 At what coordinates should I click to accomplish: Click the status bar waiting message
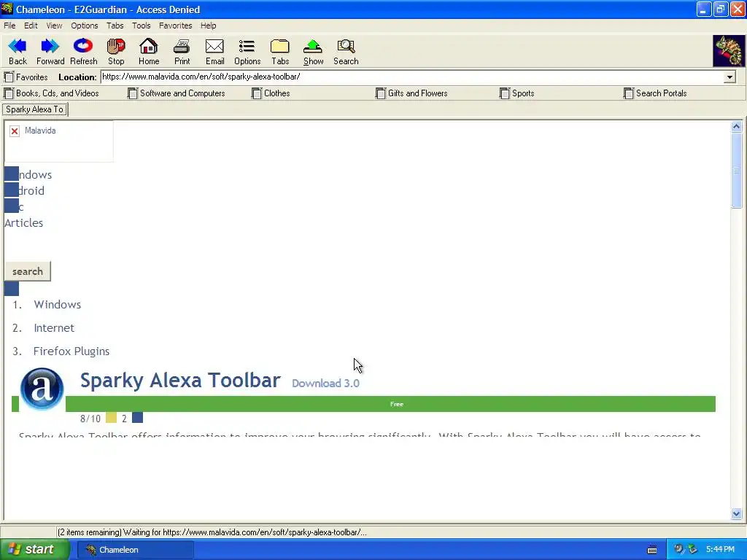[x=212, y=532]
